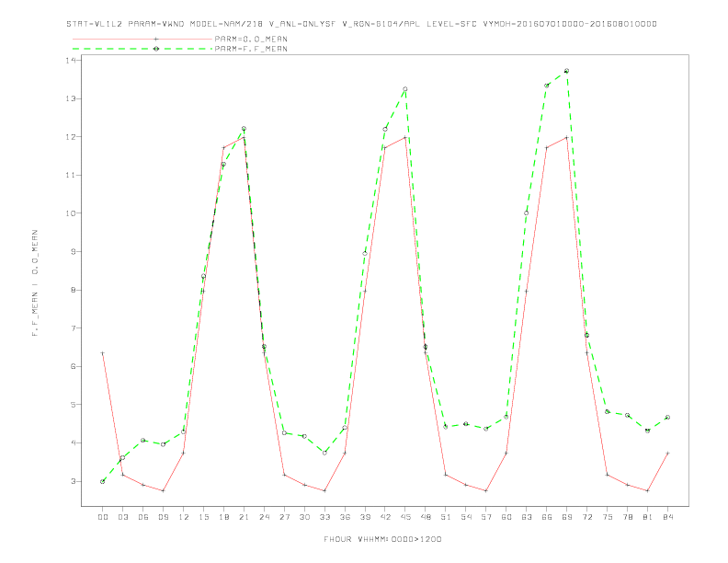
Task: Click green forecast marker at hour 06
Action: [143, 441]
